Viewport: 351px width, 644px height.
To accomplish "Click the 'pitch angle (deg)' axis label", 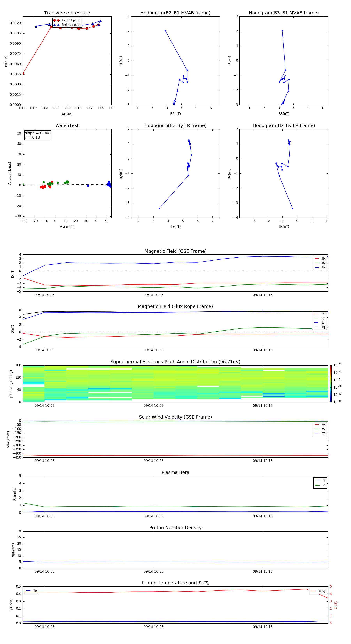I will coord(11,384).
